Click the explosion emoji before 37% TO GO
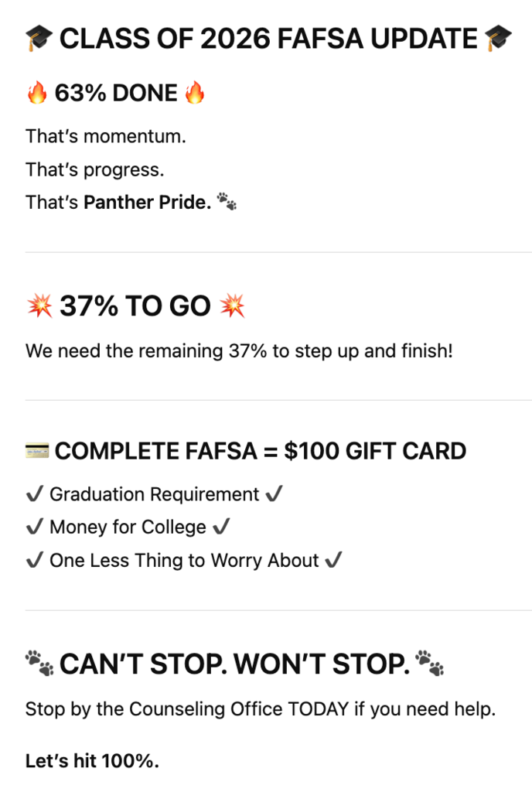 click(x=39, y=307)
